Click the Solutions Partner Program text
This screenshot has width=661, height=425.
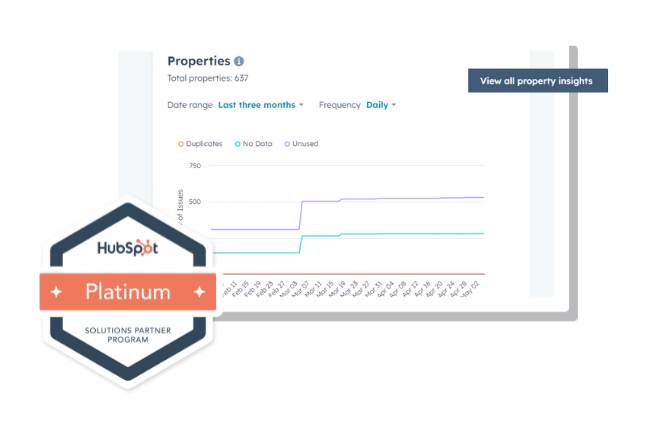point(128,335)
